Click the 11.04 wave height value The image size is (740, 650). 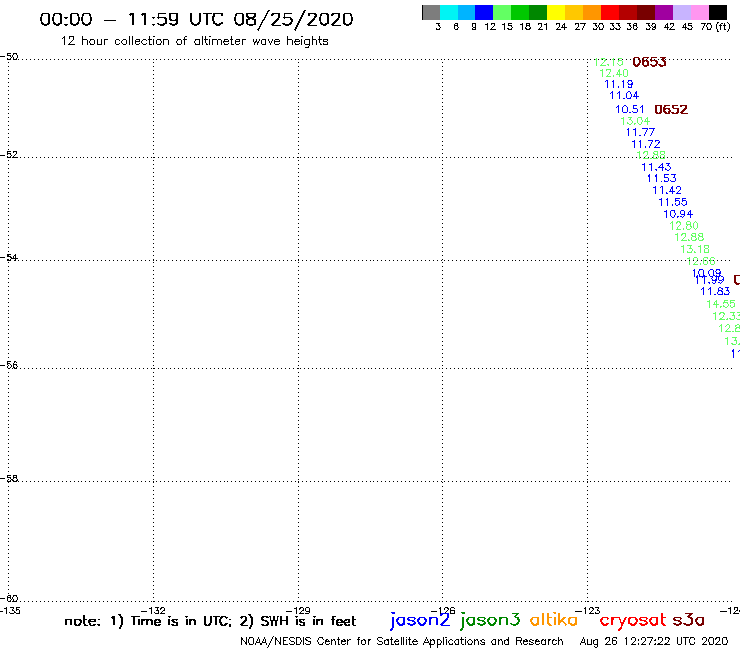pos(624,95)
